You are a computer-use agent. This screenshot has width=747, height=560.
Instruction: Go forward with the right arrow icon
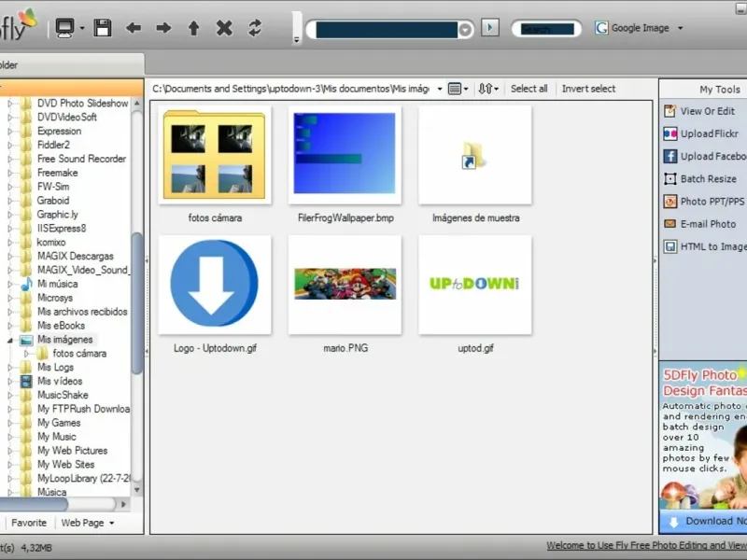point(163,28)
